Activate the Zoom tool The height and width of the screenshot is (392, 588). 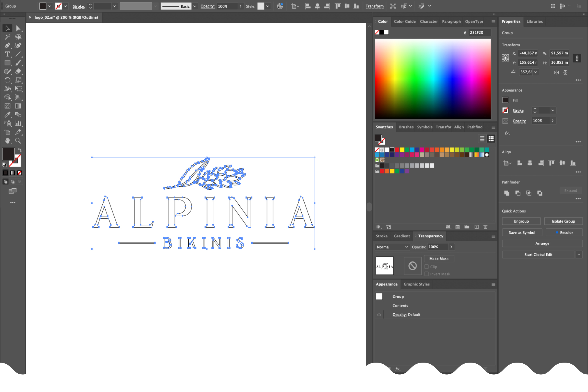18,140
